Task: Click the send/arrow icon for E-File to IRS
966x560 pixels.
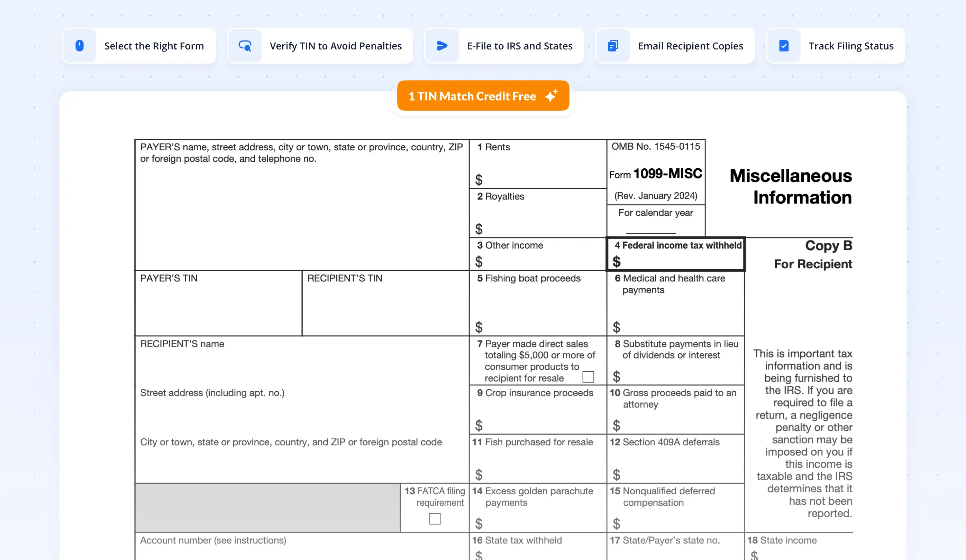Action: [x=441, y=45]
